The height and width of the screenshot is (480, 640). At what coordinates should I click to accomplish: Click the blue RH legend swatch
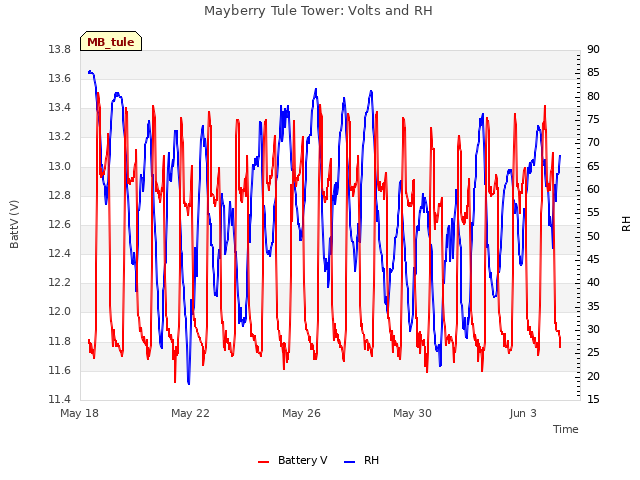point(350,462)
